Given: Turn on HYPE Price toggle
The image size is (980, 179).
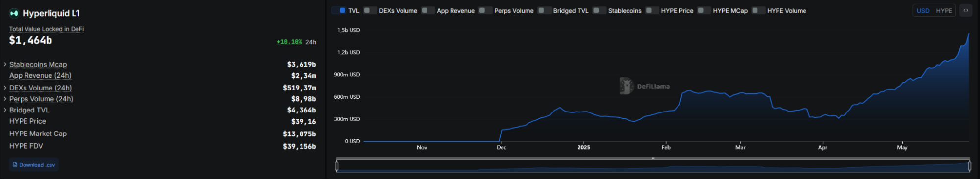Looking at the screenshot, I should click(x=652, y=10).
